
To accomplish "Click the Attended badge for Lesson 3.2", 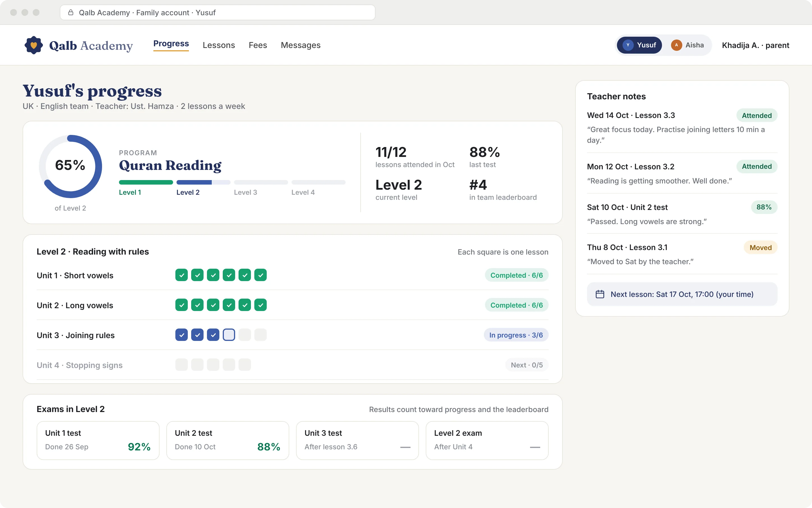I will point(757,166).
